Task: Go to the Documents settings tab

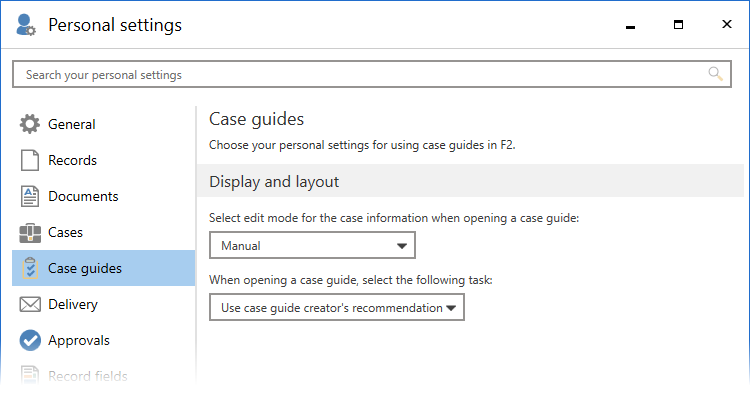Action: click(x=83, y=197)
